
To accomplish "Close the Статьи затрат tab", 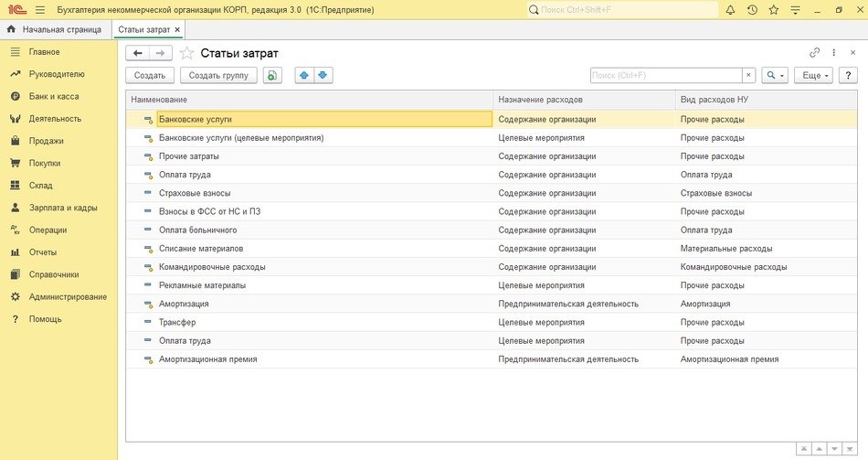I will [177, 30].
